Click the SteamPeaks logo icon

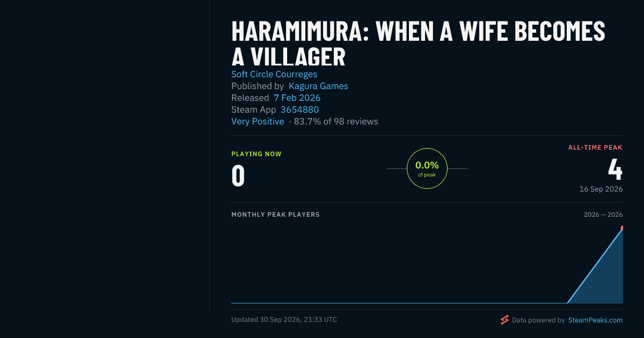(504, 320)
